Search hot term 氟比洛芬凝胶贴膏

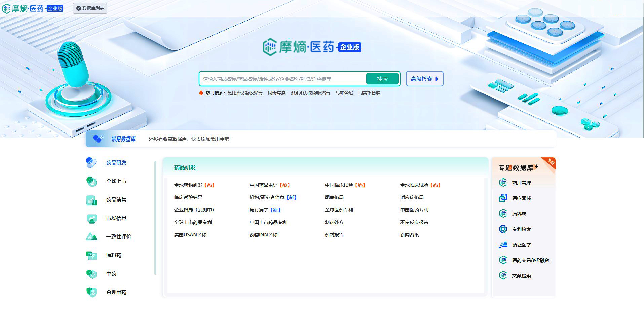(x=245, y=93)
